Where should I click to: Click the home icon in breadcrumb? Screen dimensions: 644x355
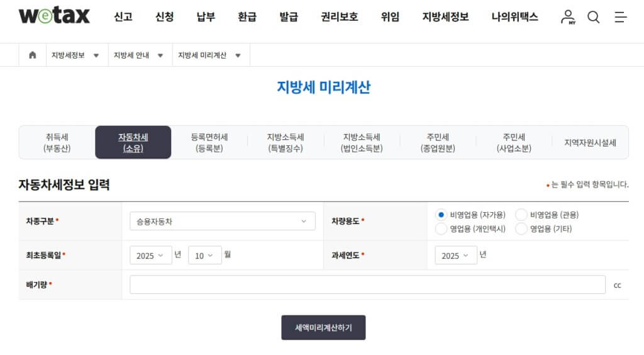pos(32,55)
